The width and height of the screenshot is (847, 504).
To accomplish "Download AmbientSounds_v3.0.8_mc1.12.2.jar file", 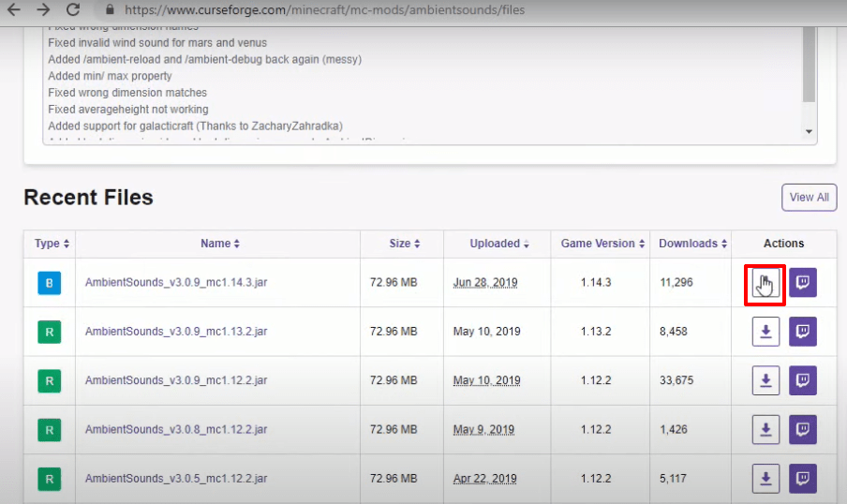I will (765, 429).
